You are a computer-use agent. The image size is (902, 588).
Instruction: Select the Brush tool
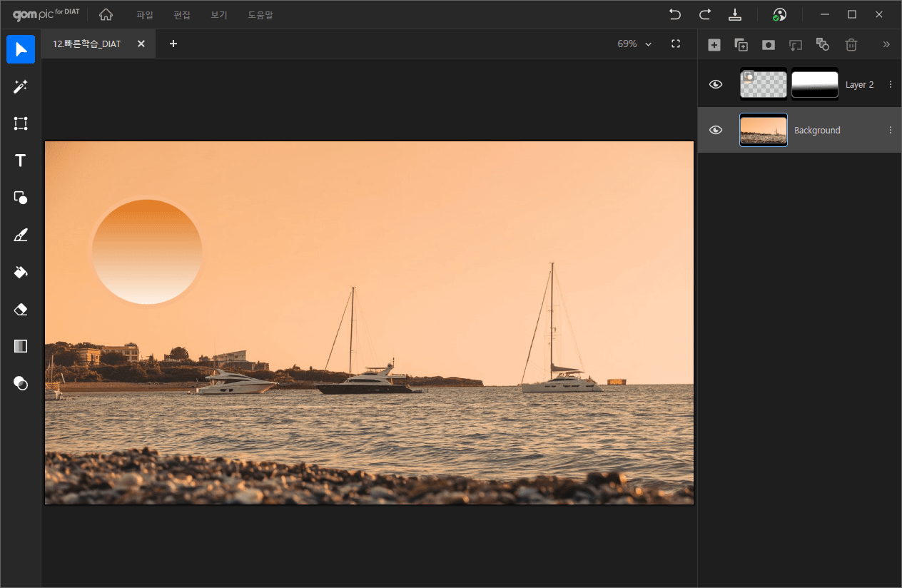click(x=21, y=235)
